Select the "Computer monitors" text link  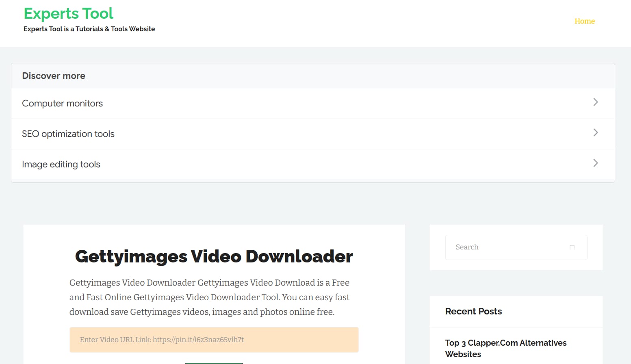point(62,103)
